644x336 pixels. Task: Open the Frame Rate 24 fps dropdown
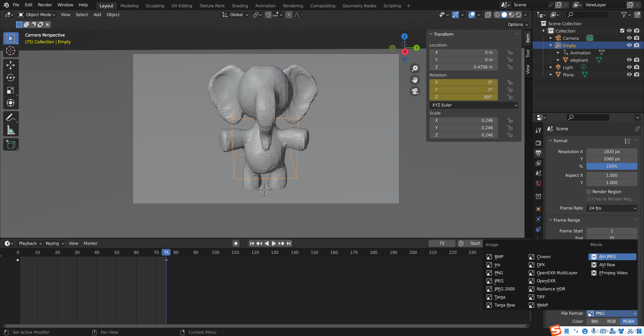pos(612,208)
